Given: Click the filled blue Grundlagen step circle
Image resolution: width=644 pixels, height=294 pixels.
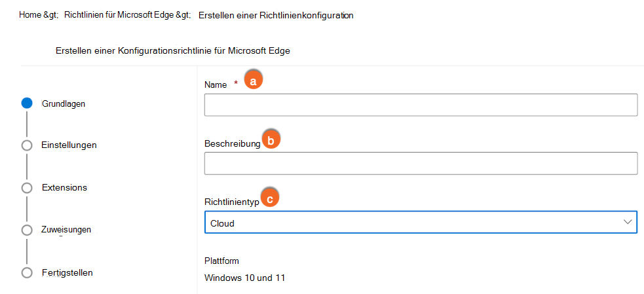Looking at the screenshot, I should [27, 103].
